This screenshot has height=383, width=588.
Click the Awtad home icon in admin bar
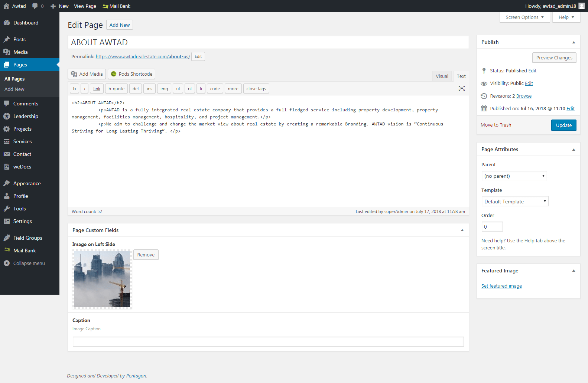[6, 6]
